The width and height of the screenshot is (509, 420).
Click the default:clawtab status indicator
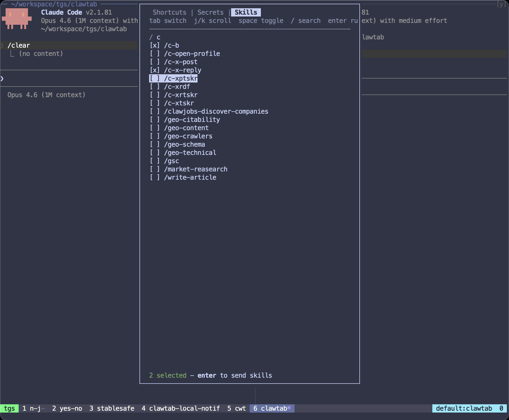(464, 408)
